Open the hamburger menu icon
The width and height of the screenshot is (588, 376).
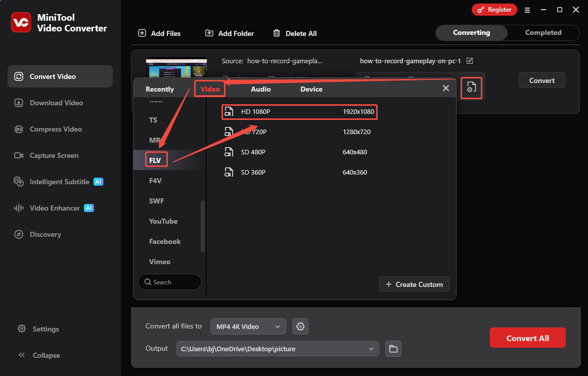point(527,10)
